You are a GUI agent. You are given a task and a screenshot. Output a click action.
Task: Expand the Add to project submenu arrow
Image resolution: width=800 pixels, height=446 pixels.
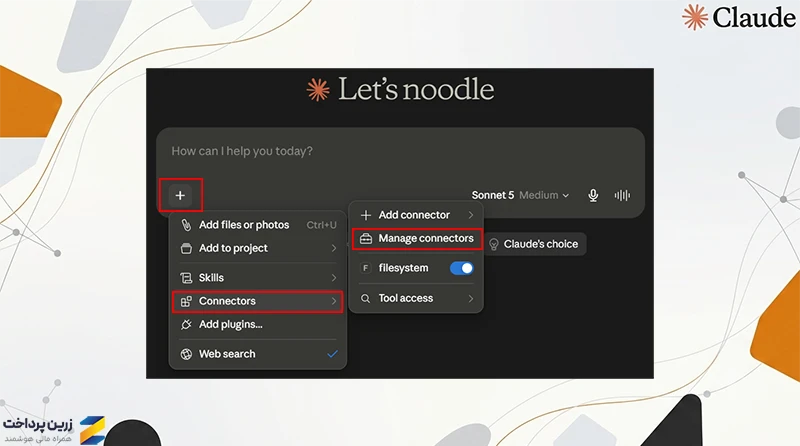point(334,249)
